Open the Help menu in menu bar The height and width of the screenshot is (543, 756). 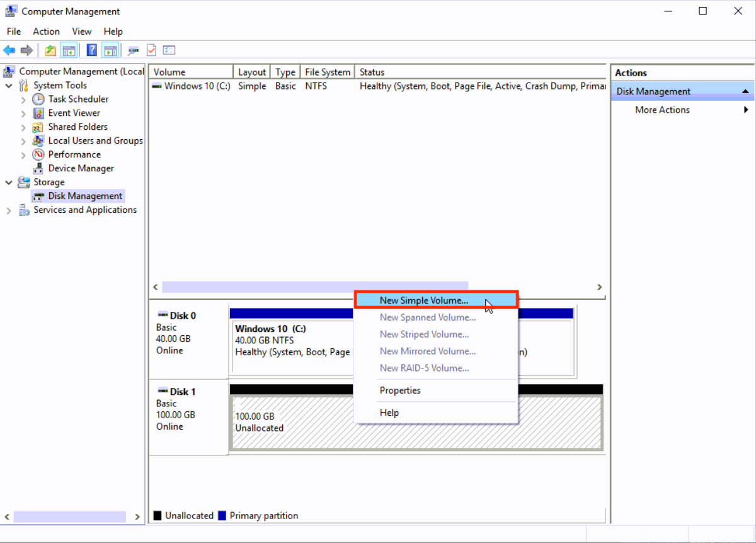click(113, 31)
